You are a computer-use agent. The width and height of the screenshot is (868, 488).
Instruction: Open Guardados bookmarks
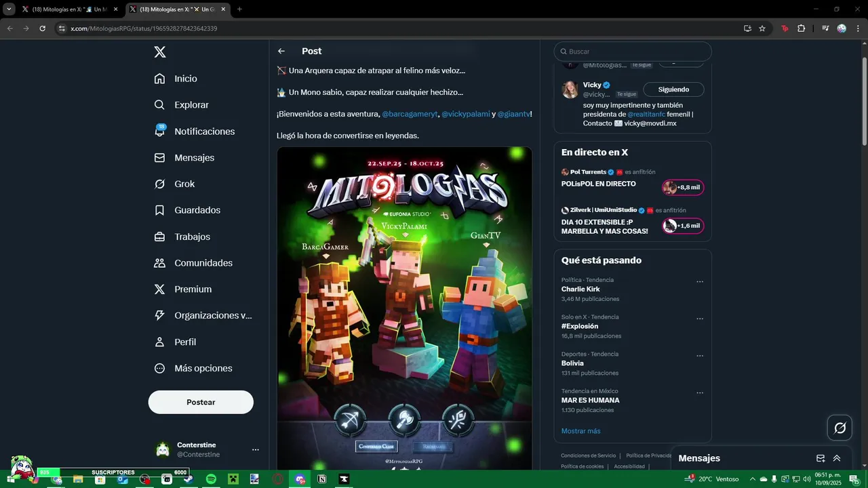click(x=187, y=210)
